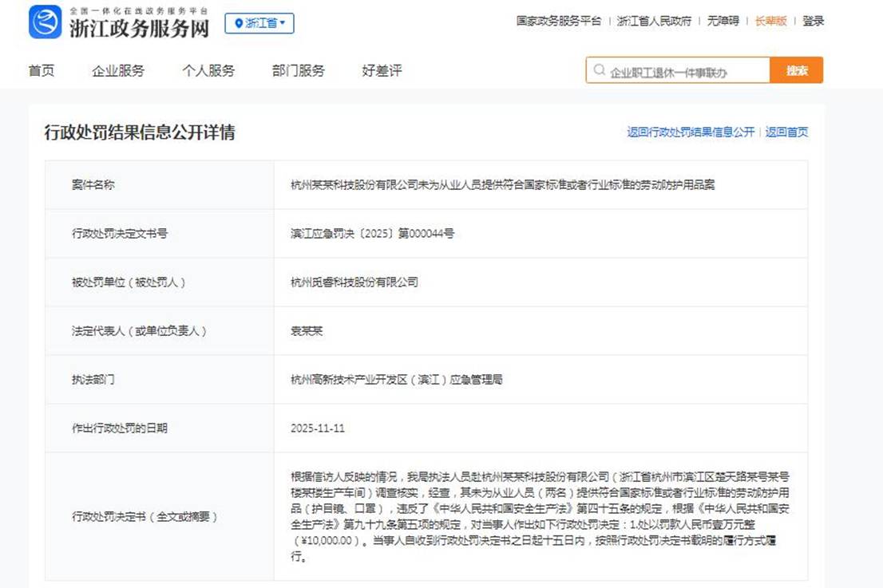Click the case name text in 案件名称 row
883x588 pixels.
(x=502, y=185)
